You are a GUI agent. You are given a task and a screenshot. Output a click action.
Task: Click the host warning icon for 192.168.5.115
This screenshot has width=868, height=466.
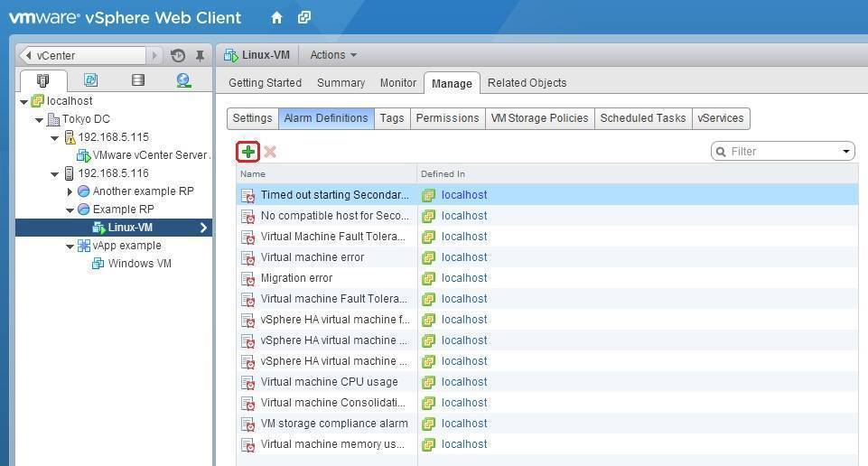tap(70, 137)
